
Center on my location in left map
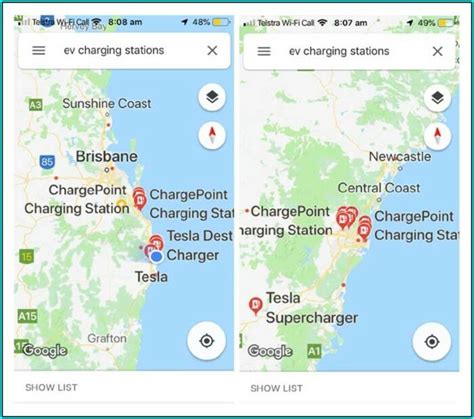click(x=206, y=341)
